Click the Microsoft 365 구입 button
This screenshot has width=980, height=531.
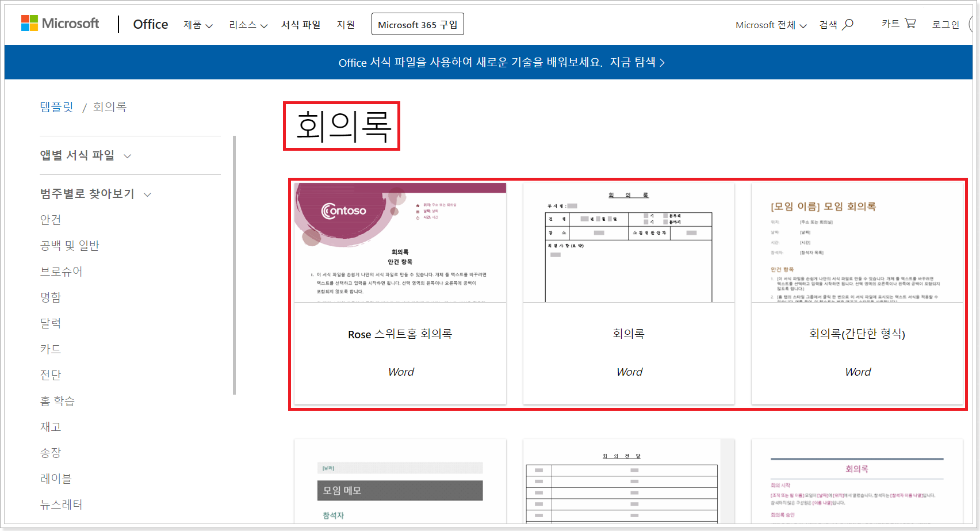point(418,24)
